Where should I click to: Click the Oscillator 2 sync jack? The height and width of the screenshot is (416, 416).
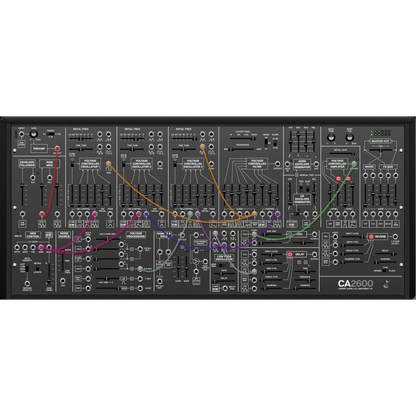pos(160,164)
